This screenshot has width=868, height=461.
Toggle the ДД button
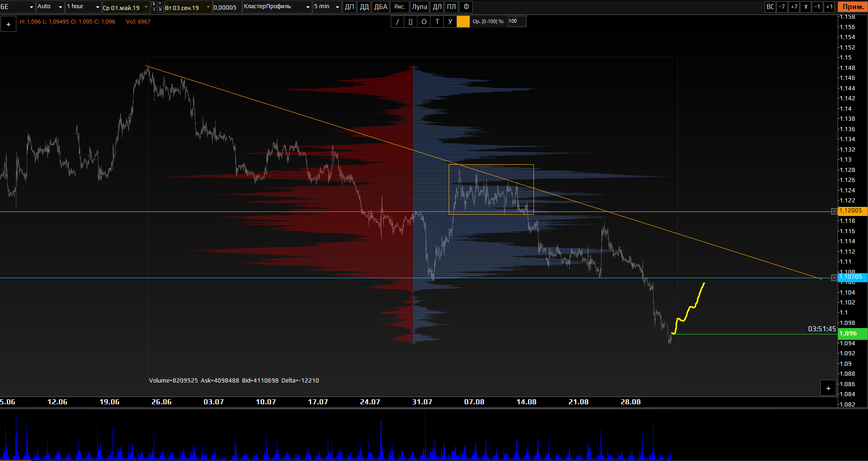coord(364,7)
